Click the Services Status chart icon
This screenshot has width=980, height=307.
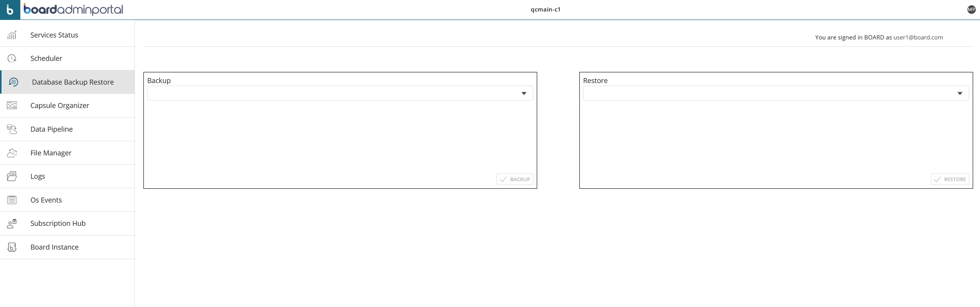pos(12,35)
